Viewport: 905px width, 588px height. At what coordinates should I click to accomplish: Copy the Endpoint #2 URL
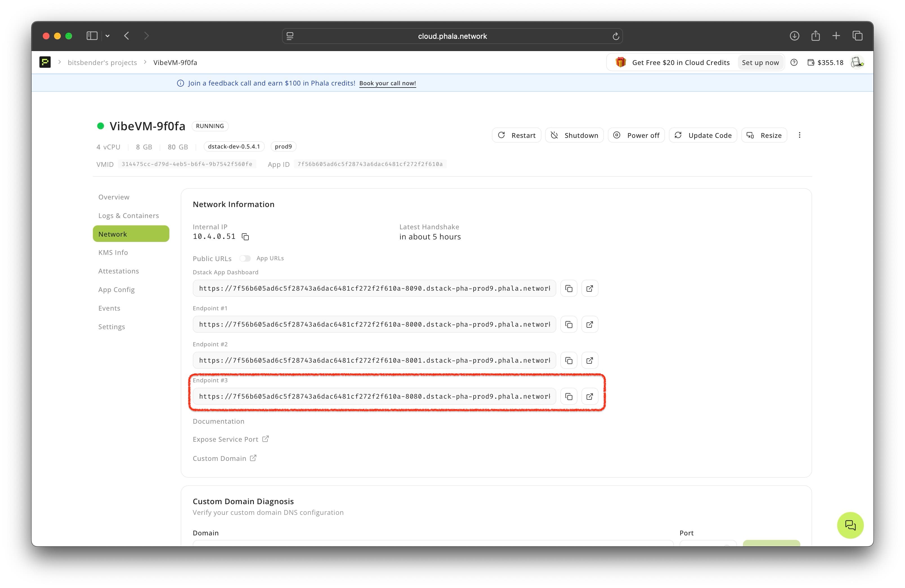[568, 361]
